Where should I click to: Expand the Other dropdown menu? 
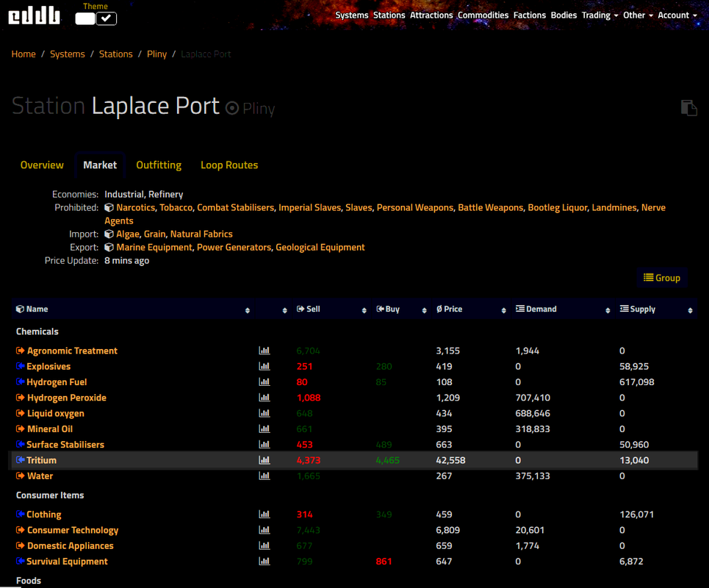pos(638,15)
